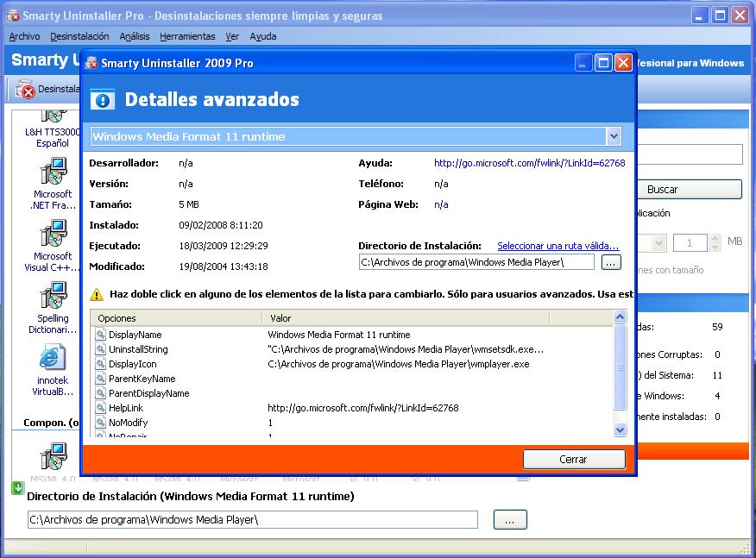The width and height of the screenshot is (756, 558).
Task: Click the HelpLink row icon
Action: point(100,408)
